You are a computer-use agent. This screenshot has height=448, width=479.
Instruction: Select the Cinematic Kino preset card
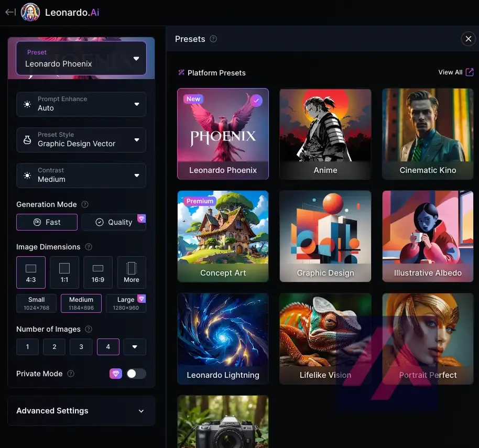(428, 134)
